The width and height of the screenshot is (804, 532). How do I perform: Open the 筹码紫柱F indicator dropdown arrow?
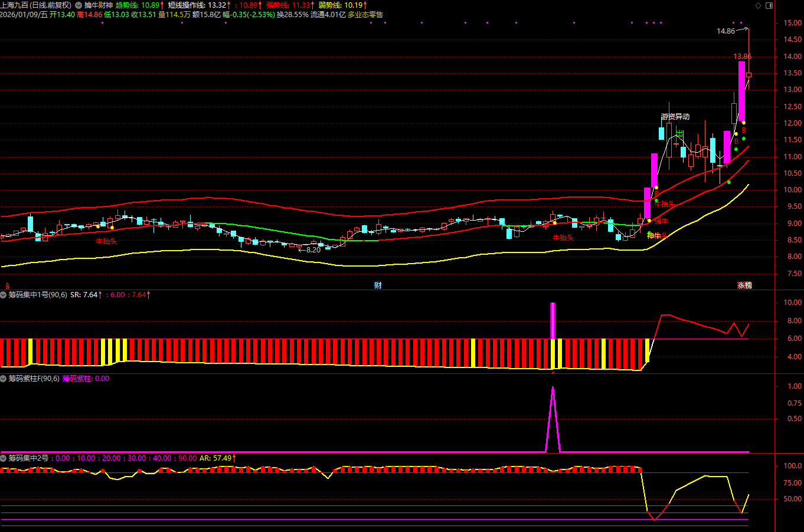[x=4, y=379]
